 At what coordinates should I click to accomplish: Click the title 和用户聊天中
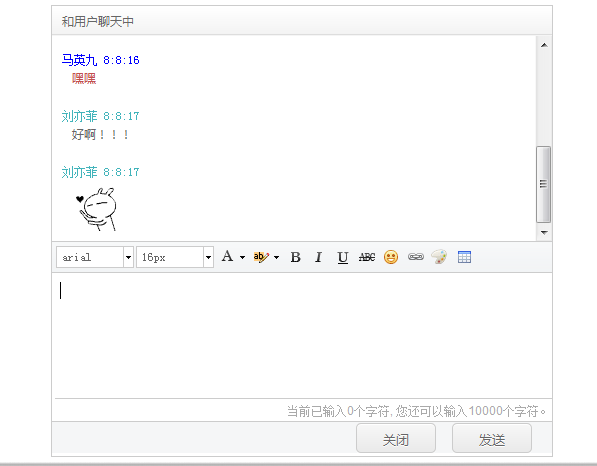pyautogui.click(x=97, y=21)
